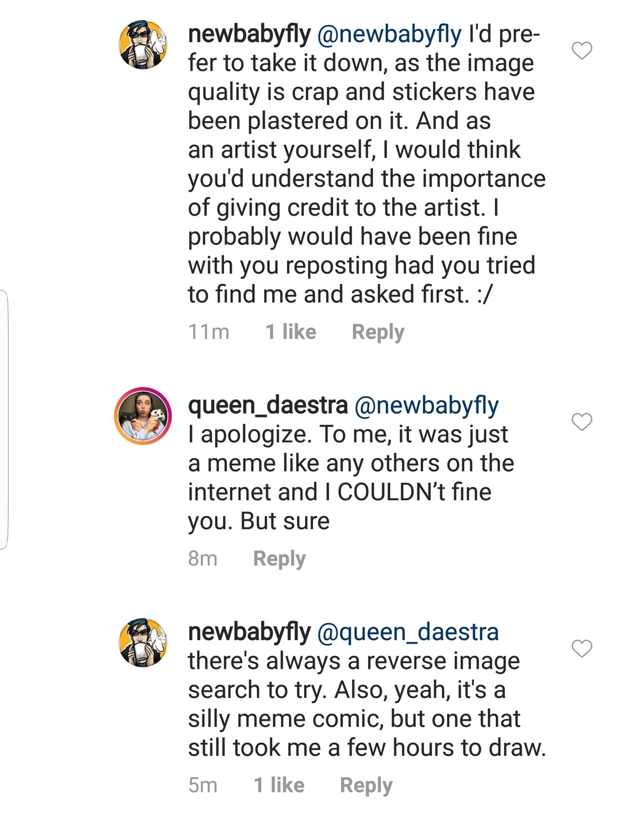
Task: Open queen_daestra's profile picture with story ring
Action: 143,416
